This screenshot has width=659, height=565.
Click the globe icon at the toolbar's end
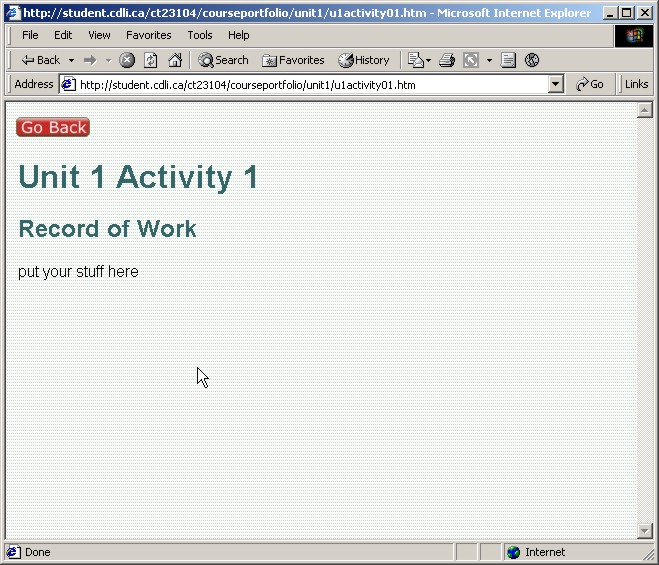[x=532, y=61]
